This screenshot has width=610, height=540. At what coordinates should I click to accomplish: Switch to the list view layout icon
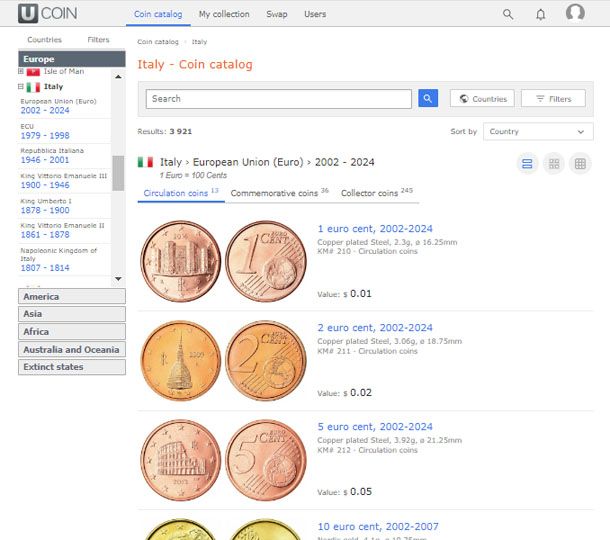coord(527,163)
